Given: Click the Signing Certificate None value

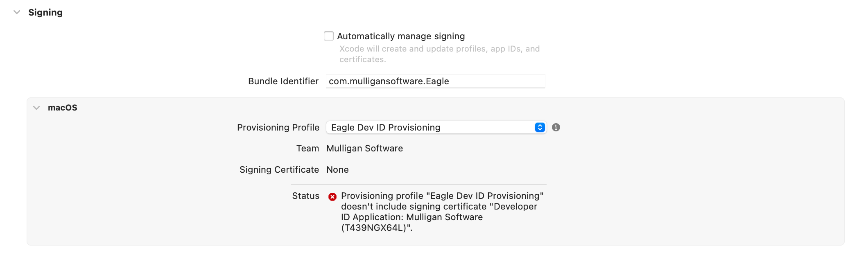Looking at the screenshot, I should pos(337,169).
